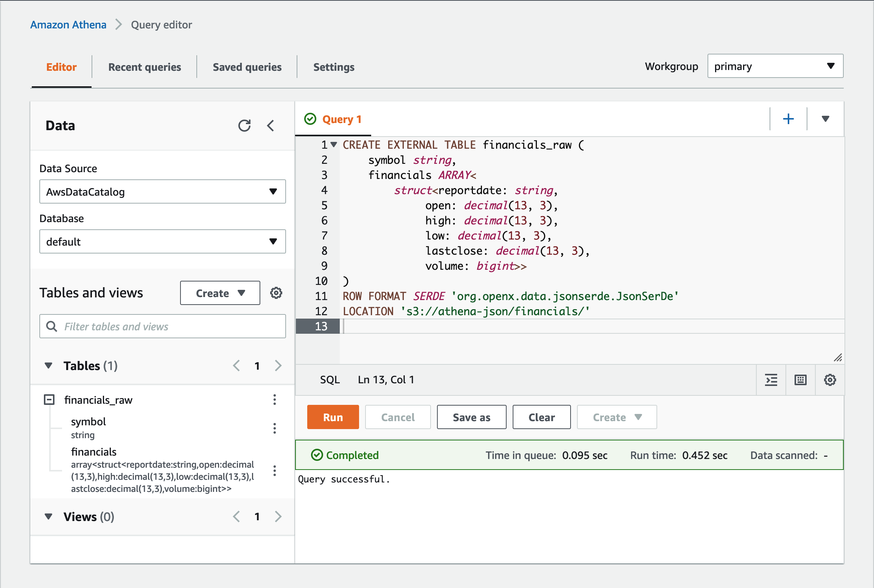Open editor preferences gear icon
The width and height of the screenshot is (874, 588).
point(830,380)
